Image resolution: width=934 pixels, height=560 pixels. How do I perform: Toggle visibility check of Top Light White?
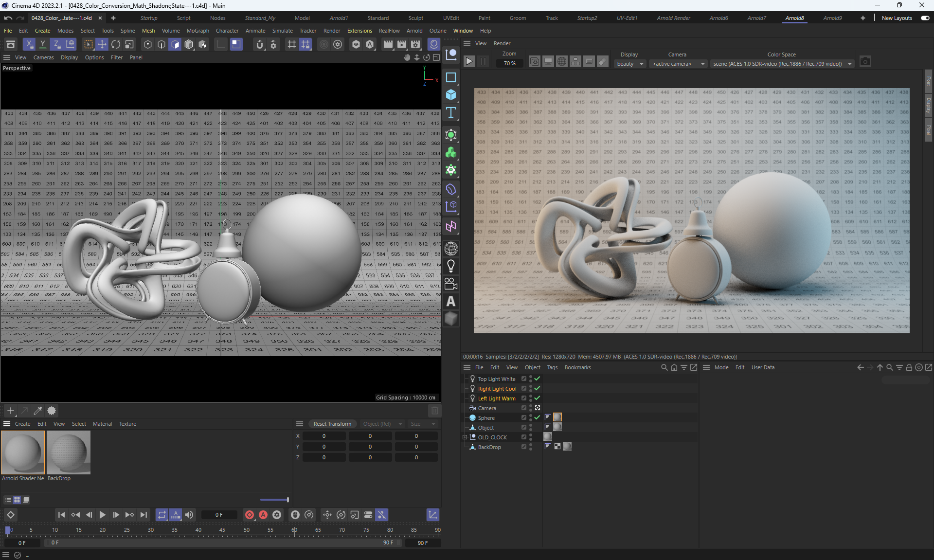(537, 379)
